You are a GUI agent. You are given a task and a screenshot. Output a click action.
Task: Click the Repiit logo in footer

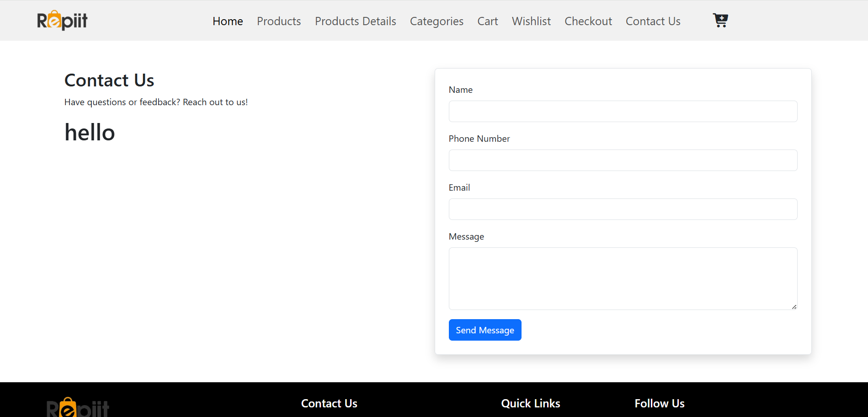(x=78, y=407)
